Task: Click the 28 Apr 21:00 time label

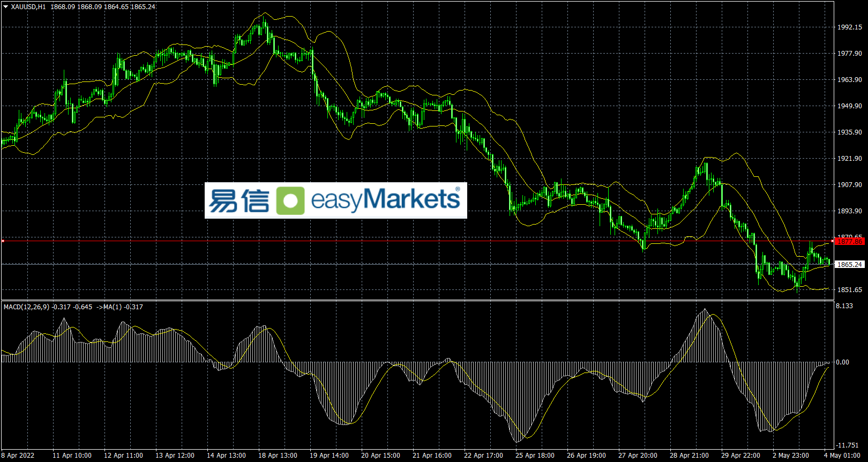Action: (x=689, y=456)
